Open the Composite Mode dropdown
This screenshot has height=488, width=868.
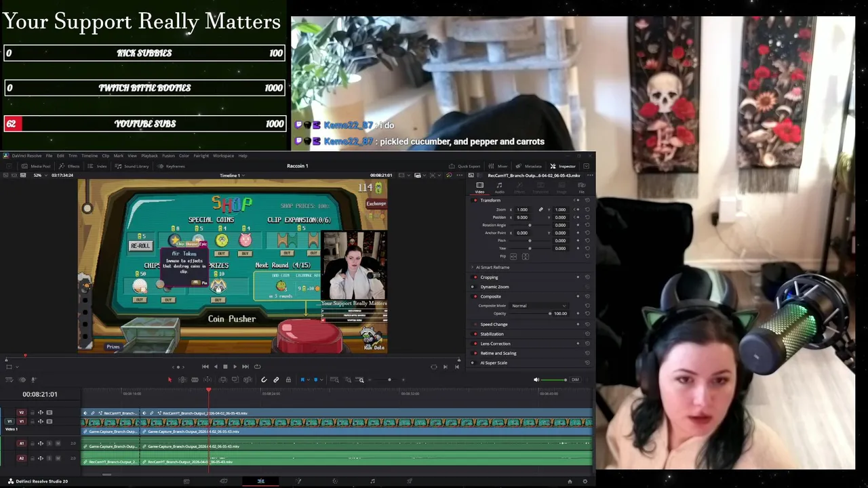[x=538, y=306]
